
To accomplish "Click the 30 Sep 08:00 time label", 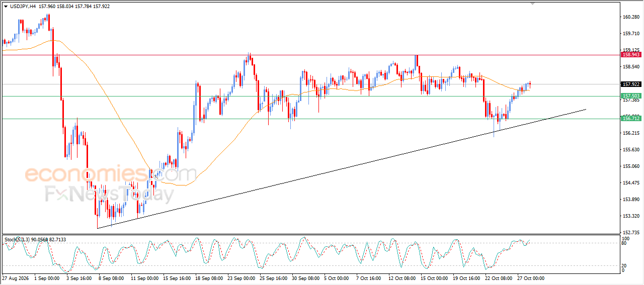I will pyautogui.click(x=306, y=278).
